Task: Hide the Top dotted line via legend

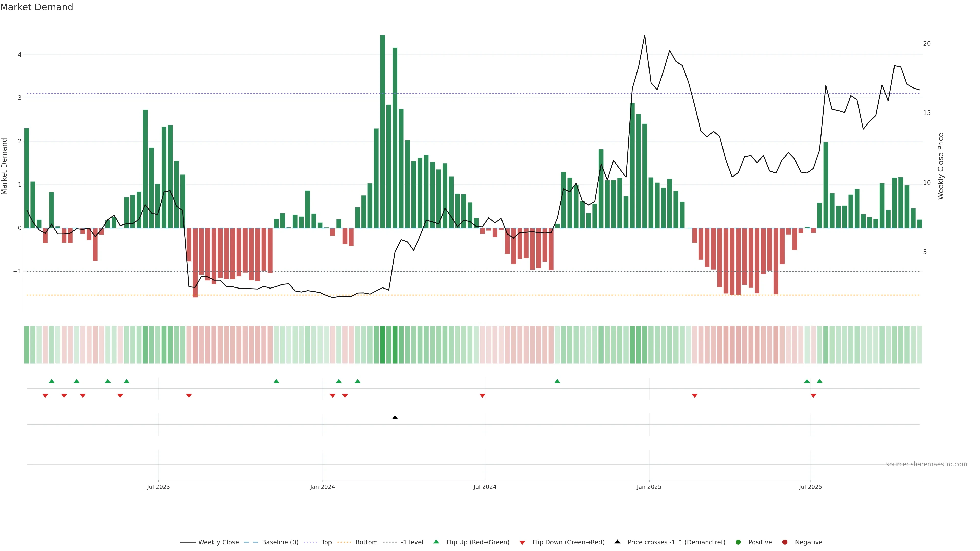Action: [x=326, y=542]
